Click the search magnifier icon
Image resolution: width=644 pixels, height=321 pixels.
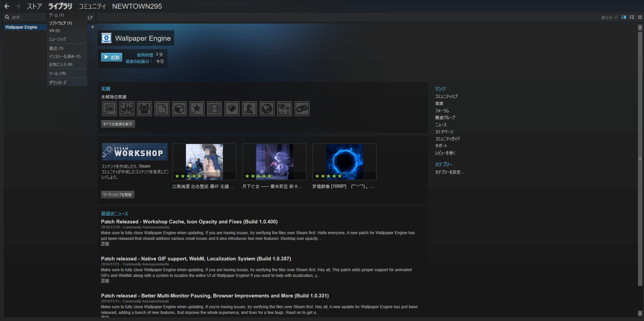click(x=7, y=17)
